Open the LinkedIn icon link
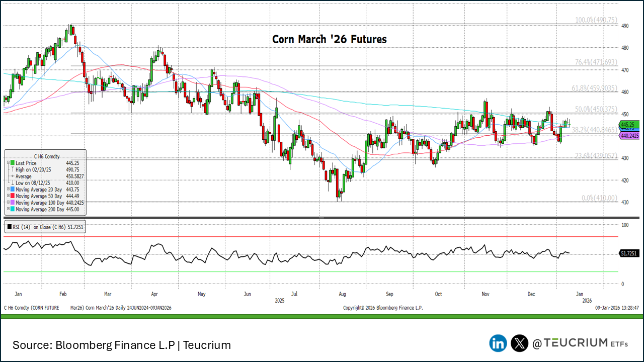The image size is (644, 362). pyautogui.click(x=498, y=343)
